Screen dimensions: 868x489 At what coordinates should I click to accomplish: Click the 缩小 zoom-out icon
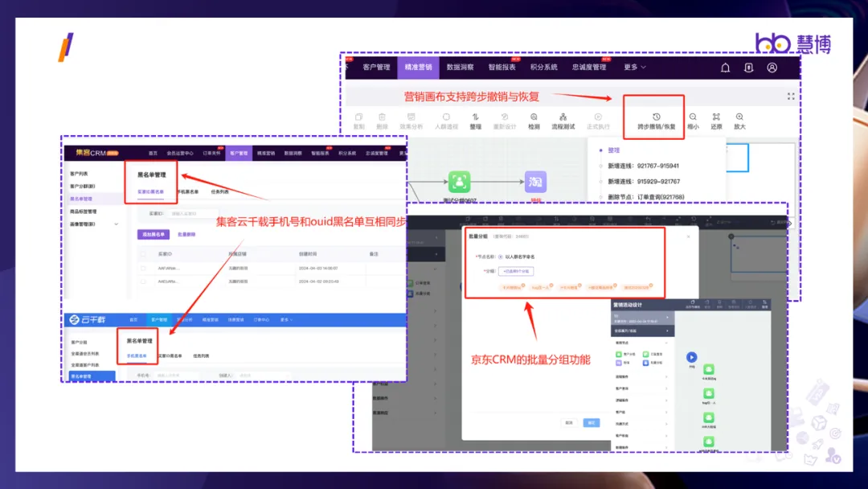(x=693, y=117)
